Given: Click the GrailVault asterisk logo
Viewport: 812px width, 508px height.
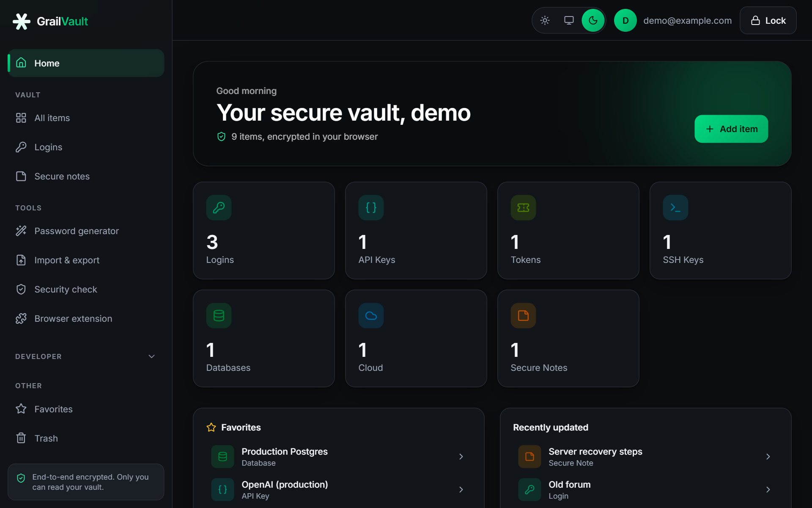Looking at the screenshot, I should 22,21.
